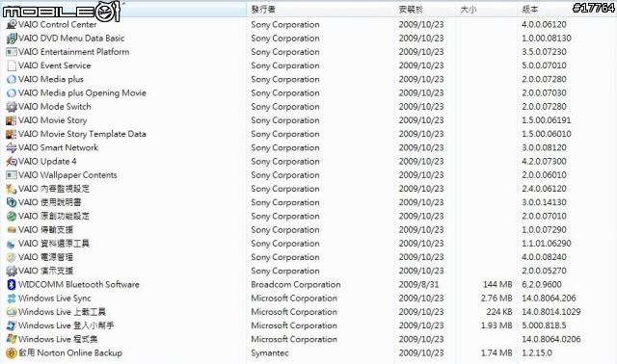Select the VAIO DVD Menu Data Basic name
This screenshot has width=617, height=364.
click(71, 39)
